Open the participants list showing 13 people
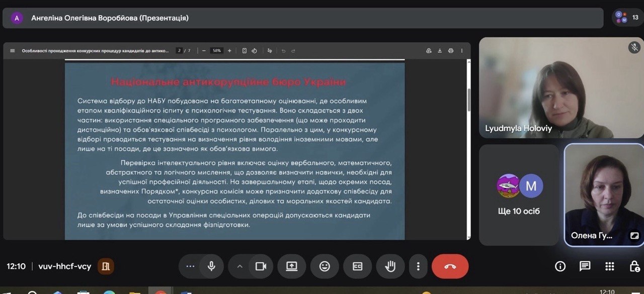Screen dimensions: 644x294 click(x=627, y=18)
